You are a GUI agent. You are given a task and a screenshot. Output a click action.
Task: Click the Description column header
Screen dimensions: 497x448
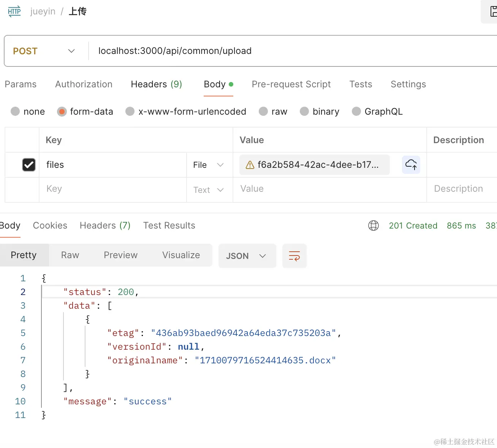coord(459,140)
